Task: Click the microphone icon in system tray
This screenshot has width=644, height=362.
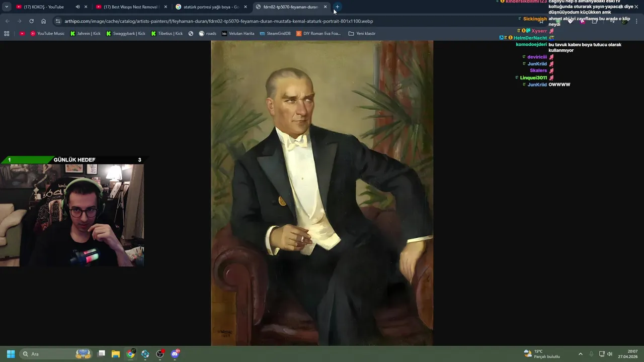Action: tap(591, 354)
